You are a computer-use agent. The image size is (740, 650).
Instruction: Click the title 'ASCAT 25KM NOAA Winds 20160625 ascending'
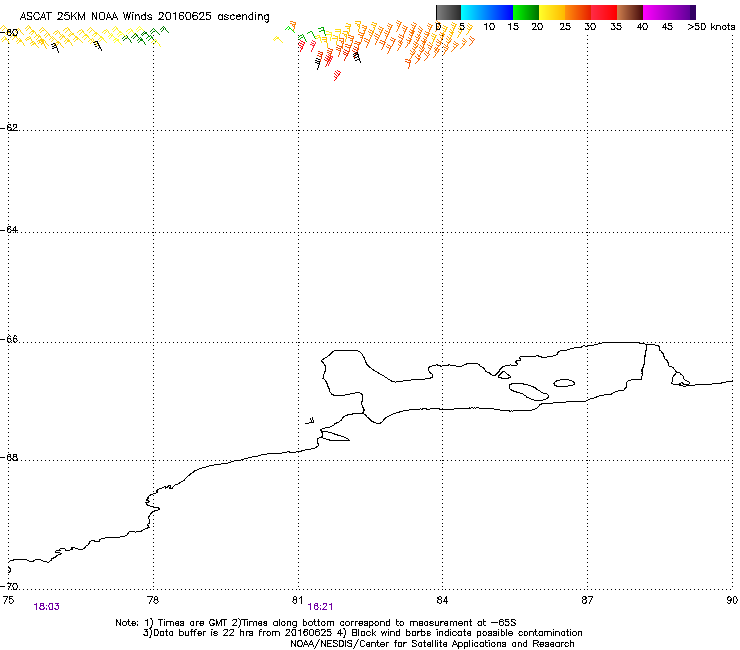tap(144, 17)
